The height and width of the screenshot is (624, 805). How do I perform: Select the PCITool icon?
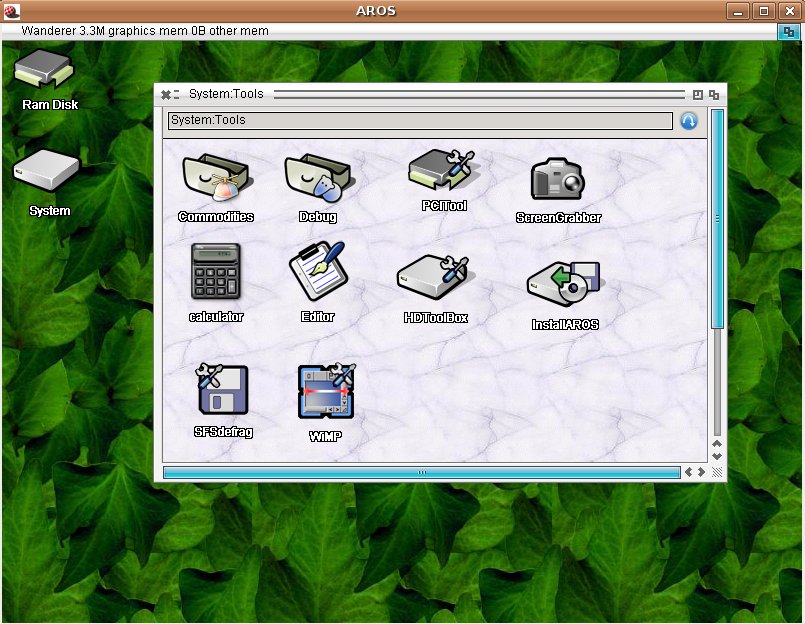tap(443, 172)
